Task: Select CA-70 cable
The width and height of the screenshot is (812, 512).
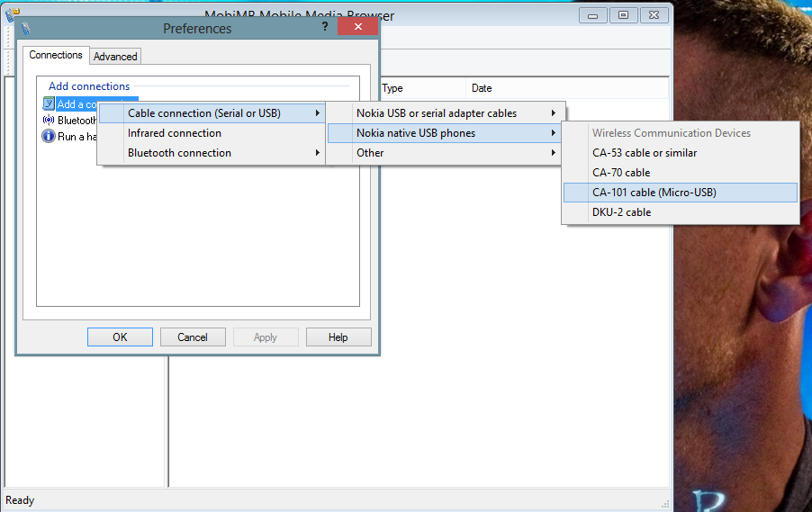Action: [681, 173]
